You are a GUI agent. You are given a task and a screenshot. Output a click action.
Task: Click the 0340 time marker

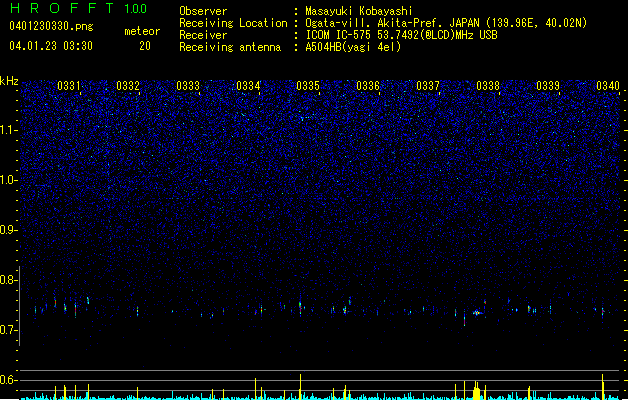pyautogui.click(x=608, y=85)
